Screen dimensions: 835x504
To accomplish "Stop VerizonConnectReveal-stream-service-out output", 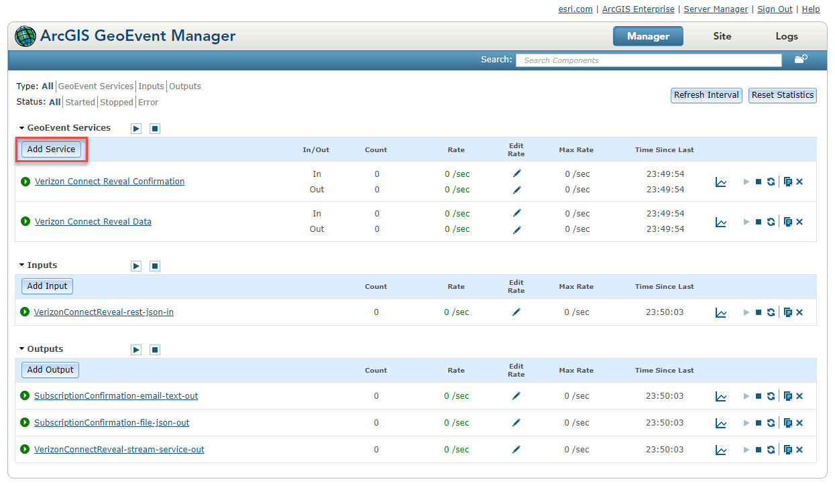I will coord(759,450).
